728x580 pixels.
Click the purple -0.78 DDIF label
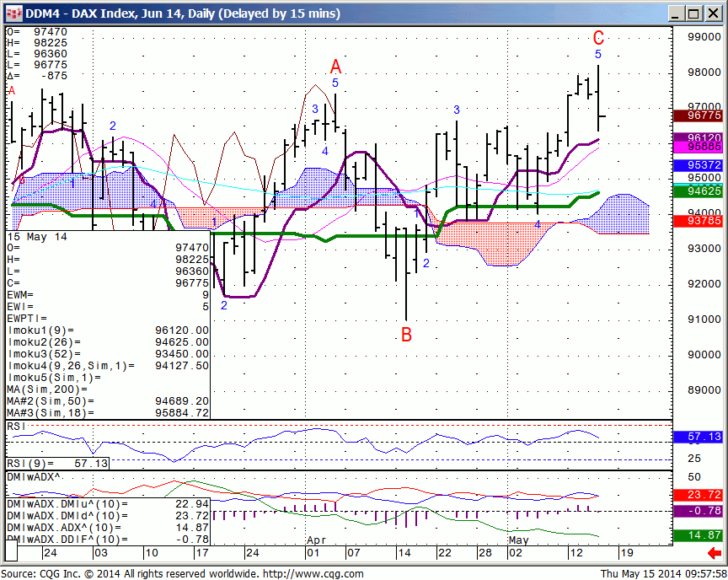pyautogui.click(x=698, y=511)
